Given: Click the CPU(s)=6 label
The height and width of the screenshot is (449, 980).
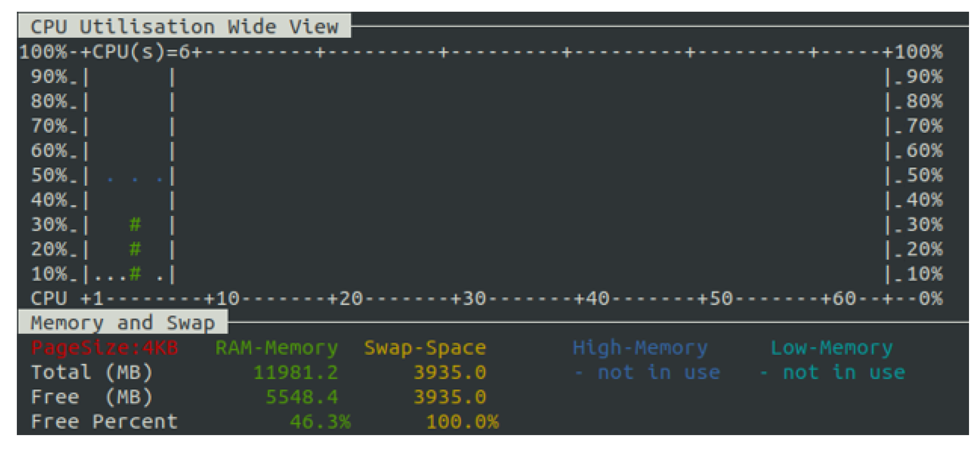Looking at the screenshot, I should pyautogui.click(x=141, y=52).
